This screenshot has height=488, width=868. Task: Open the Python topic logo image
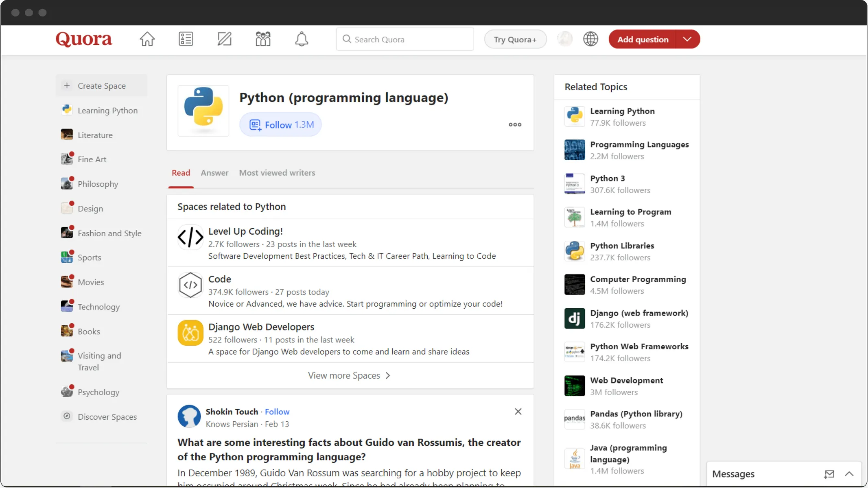(203, 111)
